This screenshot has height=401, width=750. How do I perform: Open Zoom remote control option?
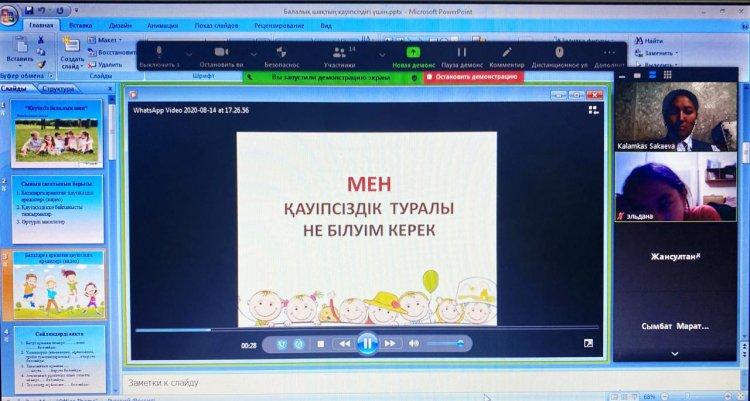[x=559, y=52]
